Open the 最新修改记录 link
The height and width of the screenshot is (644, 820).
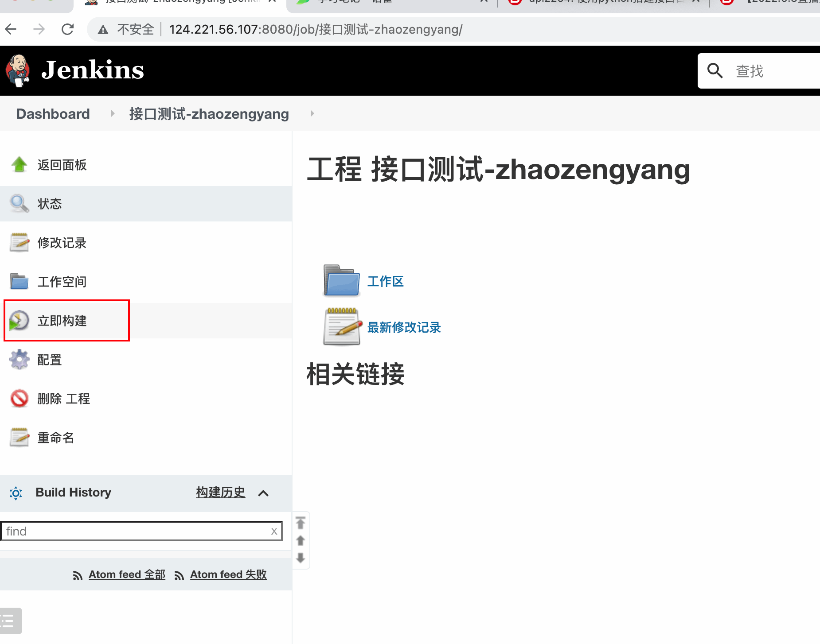pos(404,328)
